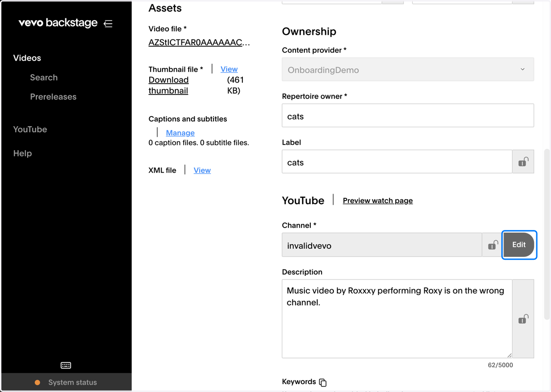Viewport: 551px width, 392px height.
Task: Open Preview watch page link
Action: (378, 201)
